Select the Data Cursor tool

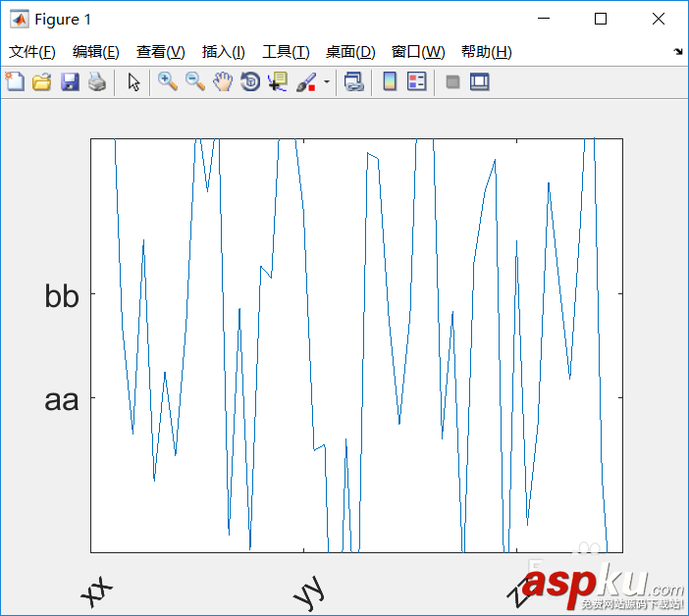278,81
